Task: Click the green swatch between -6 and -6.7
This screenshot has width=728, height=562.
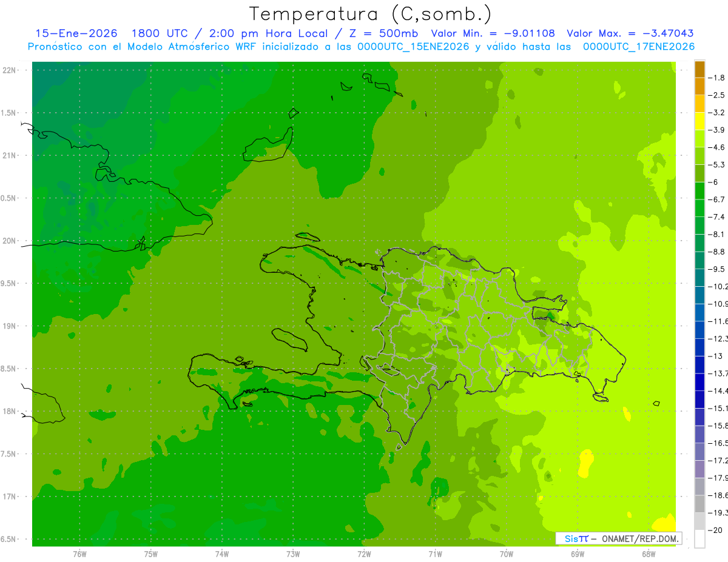Action: [x=699, y=191]
